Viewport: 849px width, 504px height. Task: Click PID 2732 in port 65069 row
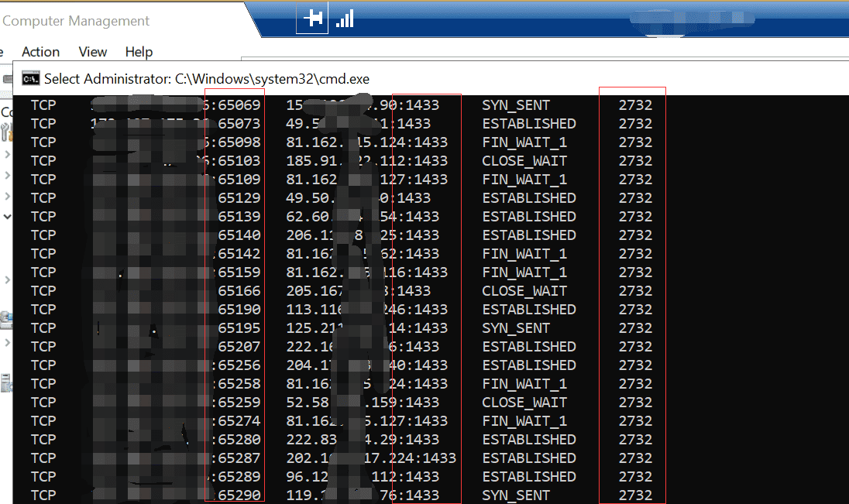636,105
